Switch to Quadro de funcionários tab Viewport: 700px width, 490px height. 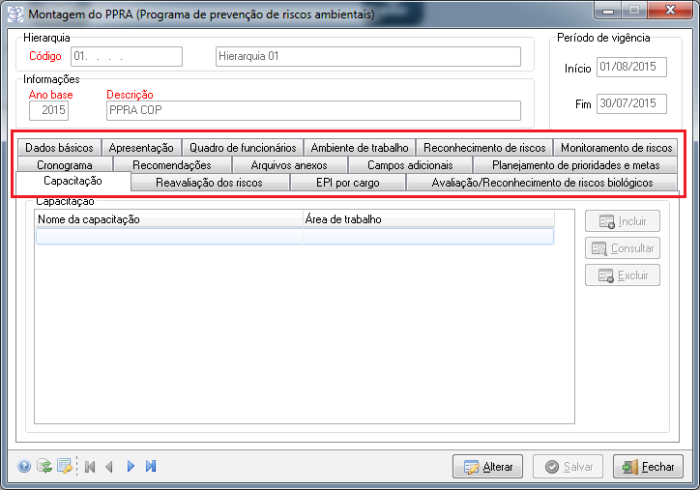243,147
